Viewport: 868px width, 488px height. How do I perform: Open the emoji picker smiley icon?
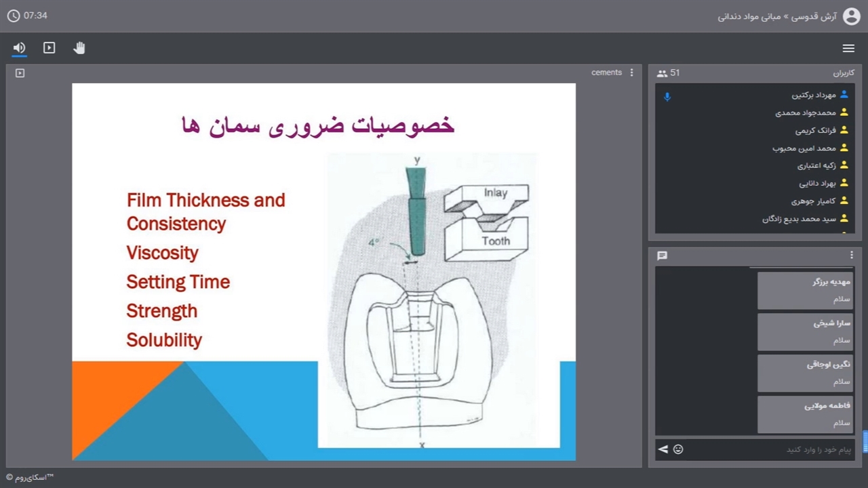pos(678,449)
